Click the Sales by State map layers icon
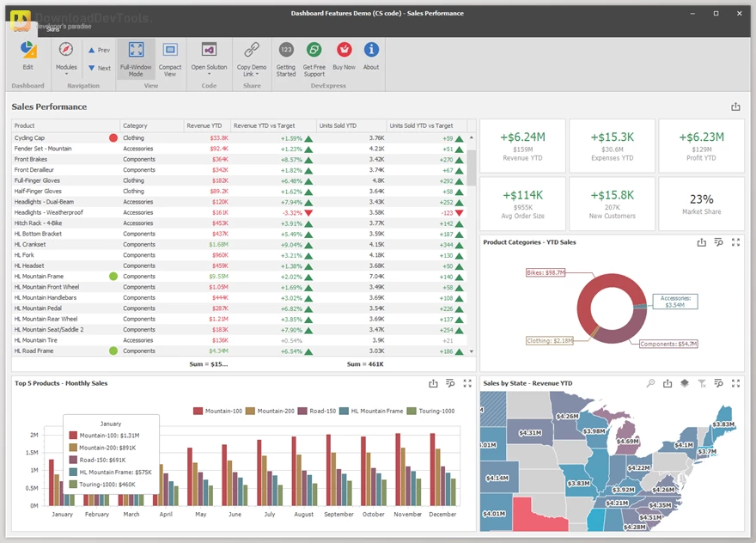This screenshot has height=543, width=756. (x=685, y=383)
